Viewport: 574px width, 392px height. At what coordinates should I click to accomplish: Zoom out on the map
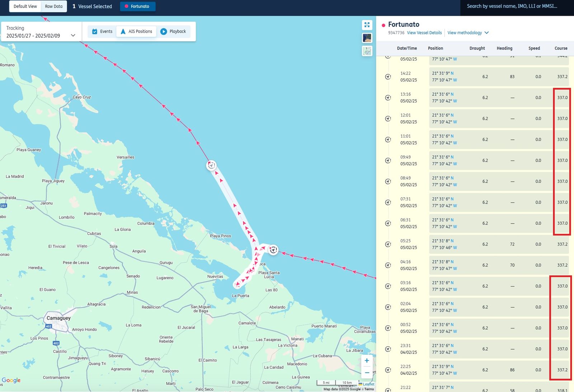(367, 373)
